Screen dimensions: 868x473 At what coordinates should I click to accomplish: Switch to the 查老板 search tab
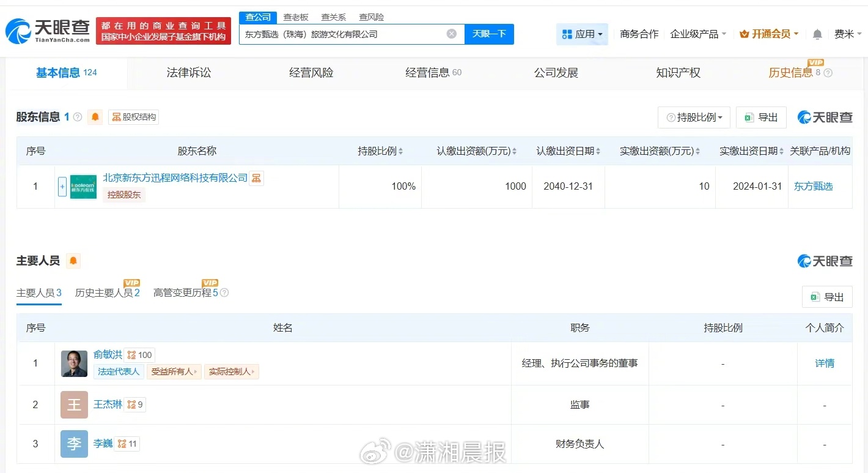[296, 17]
